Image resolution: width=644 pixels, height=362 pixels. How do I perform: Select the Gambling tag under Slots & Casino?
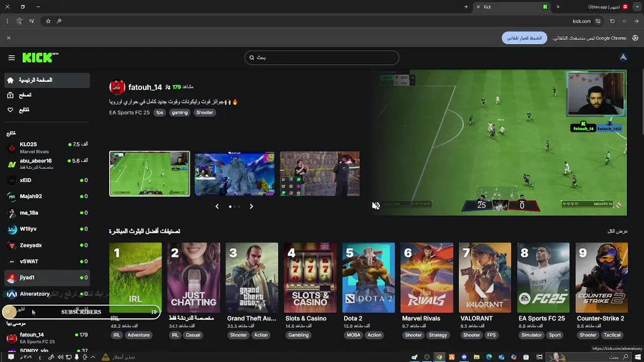(x=298, y=335)
